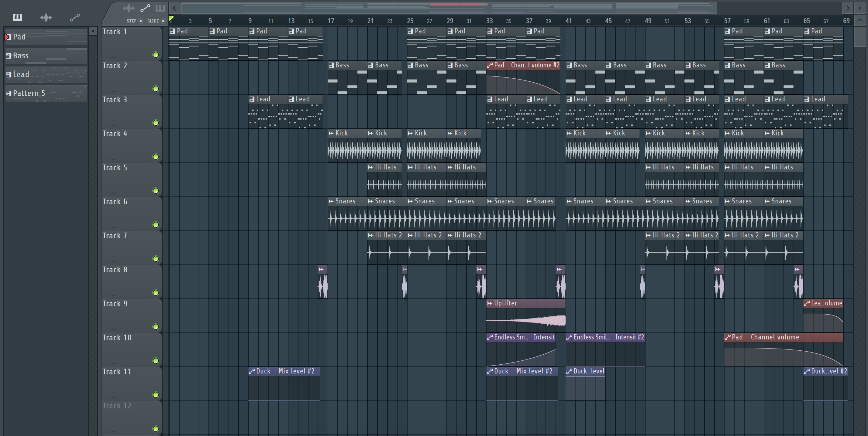Select the Track 9 header

tap(132, 315)
